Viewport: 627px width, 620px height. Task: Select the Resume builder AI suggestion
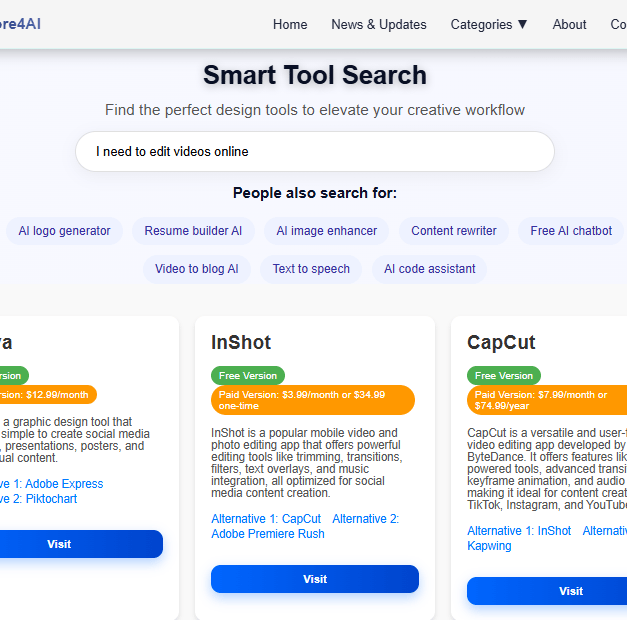(193, 231)
